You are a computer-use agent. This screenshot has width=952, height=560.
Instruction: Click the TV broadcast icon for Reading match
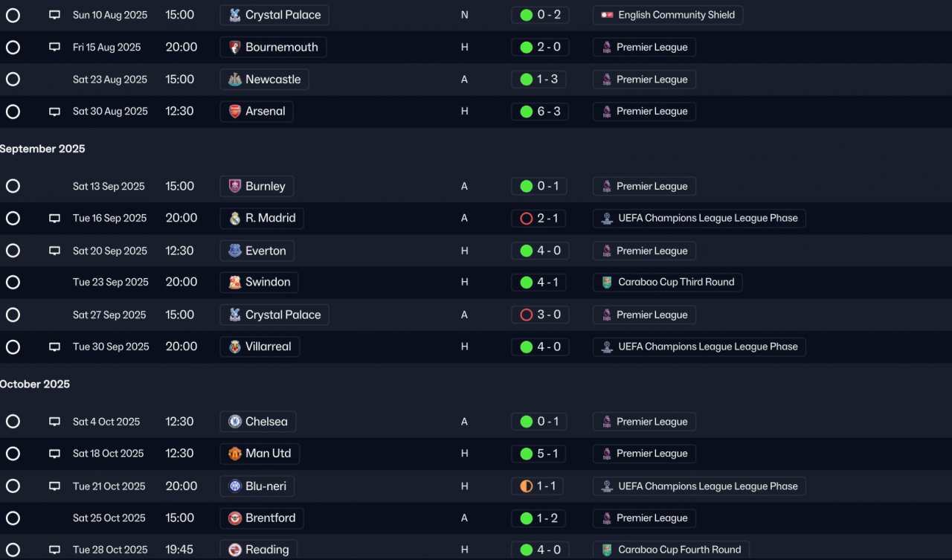[54, 550]
